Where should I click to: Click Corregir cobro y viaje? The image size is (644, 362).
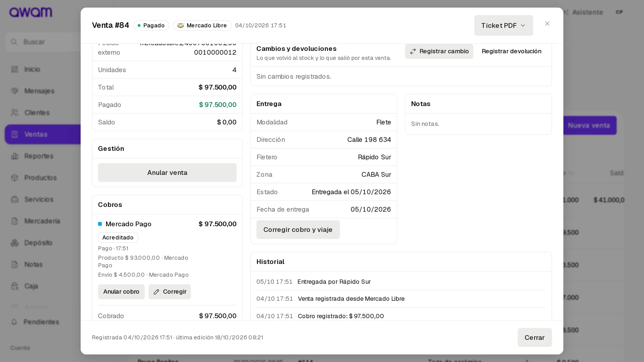298,230
